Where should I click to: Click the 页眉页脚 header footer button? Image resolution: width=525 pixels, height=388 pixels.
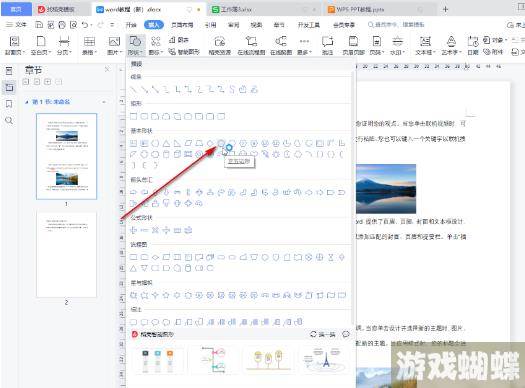click(353, 45)
